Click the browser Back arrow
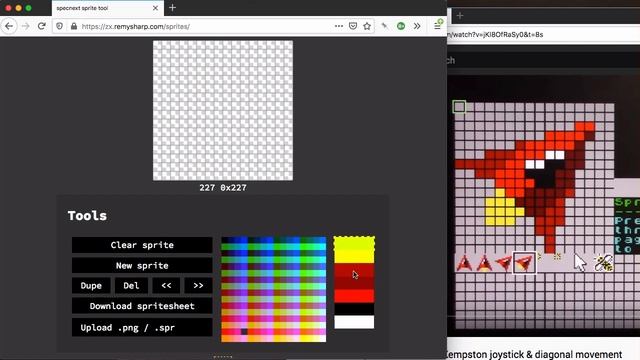The width and height of the screenshot is (640, 360). pyautogui.click(x=9, y=26)
